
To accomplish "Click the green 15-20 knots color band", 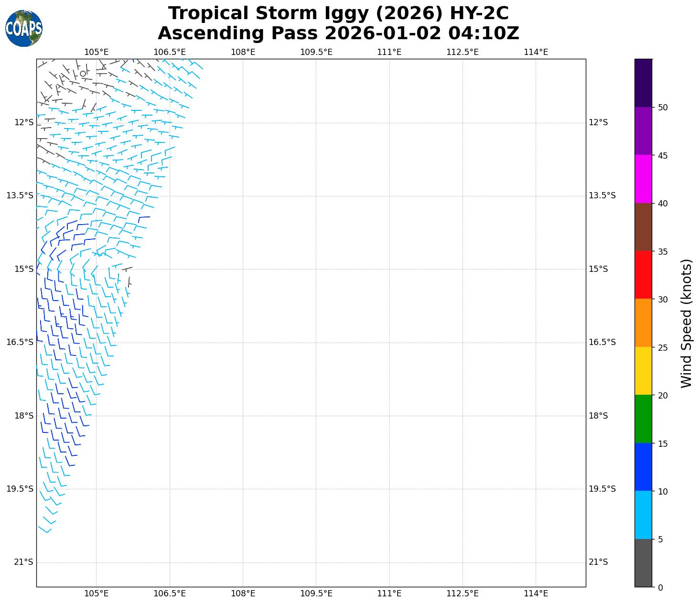I will 643,419.
